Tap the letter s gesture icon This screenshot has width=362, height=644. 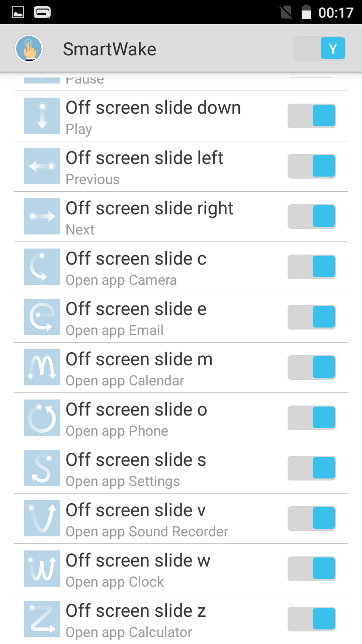pos(42,468)
